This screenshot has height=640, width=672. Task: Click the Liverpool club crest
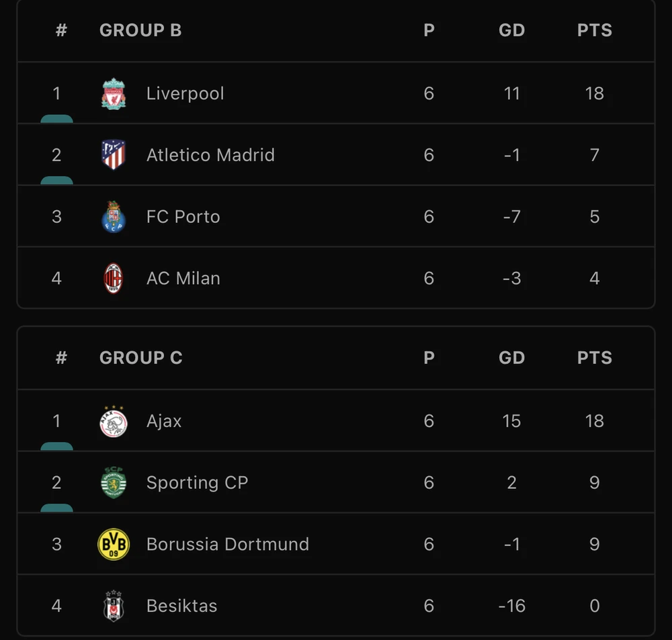(114, 93)
